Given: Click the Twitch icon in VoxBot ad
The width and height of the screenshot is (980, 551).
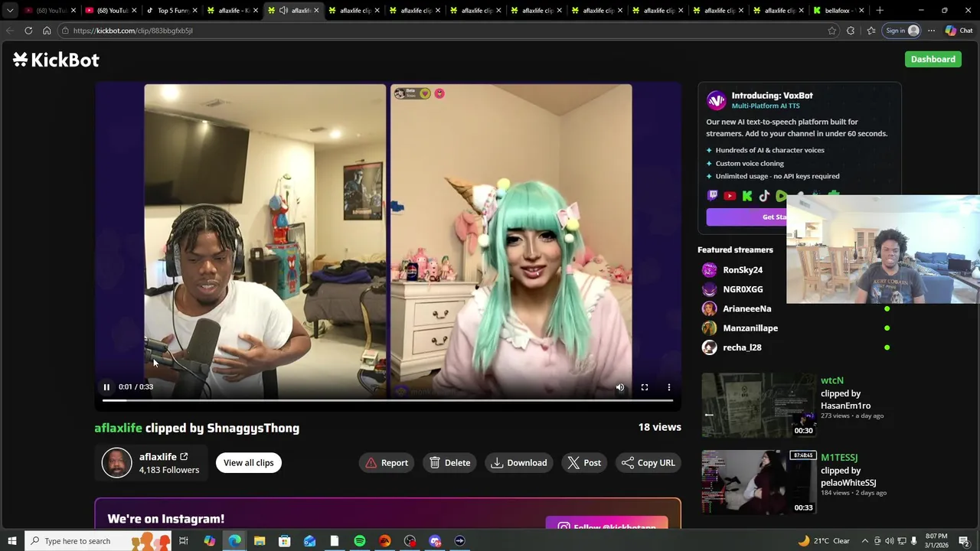Looking at the screenshot, I should pos(713,196).
